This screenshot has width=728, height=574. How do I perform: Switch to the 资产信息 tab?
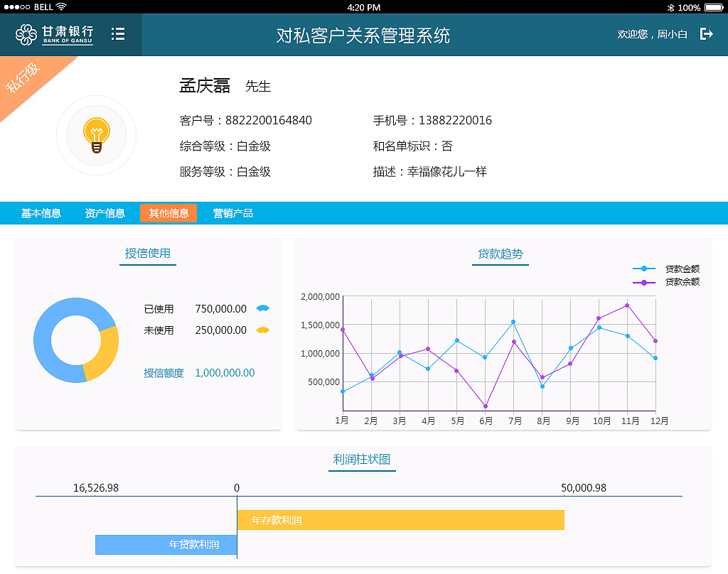[x=105, y=213]
